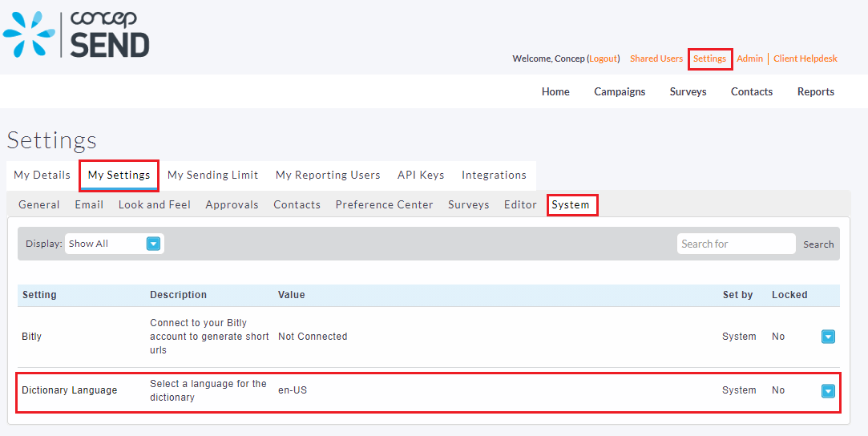The width and height of the screenshot is (868, 436).
Task: Switch to the My Details tab
Action: (x=42, y=175)
